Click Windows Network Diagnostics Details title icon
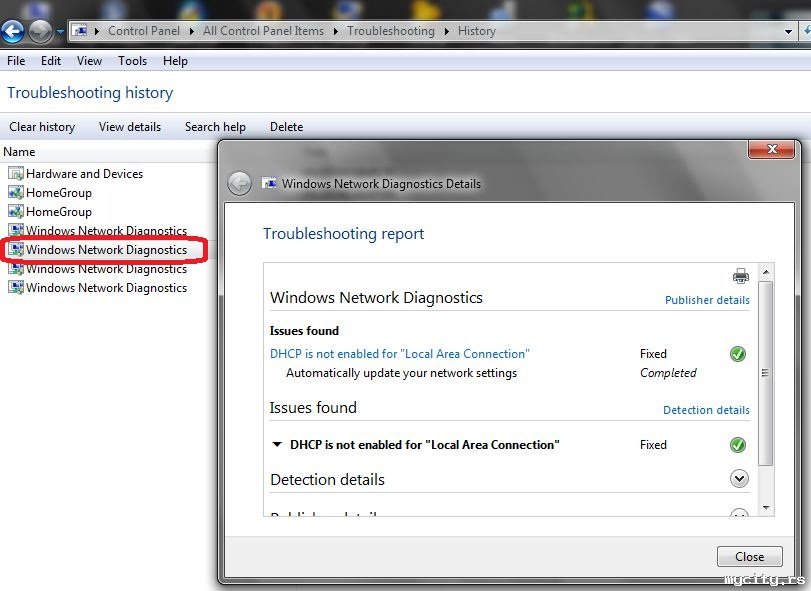 pyautogui.click(x=269, y=183)
